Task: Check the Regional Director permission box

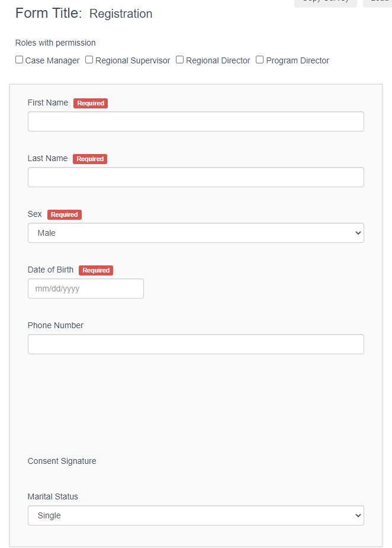Action: [x=180, y=60]
